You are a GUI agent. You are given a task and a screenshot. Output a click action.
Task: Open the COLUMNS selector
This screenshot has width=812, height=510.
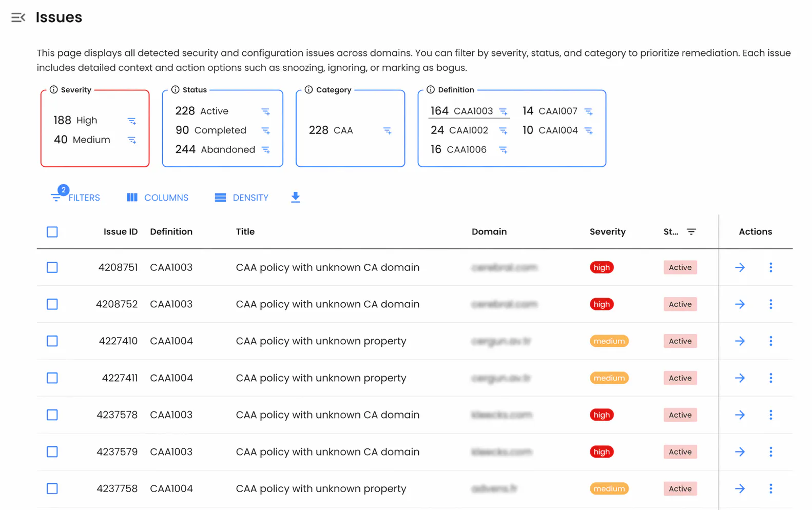coord(158,198)
